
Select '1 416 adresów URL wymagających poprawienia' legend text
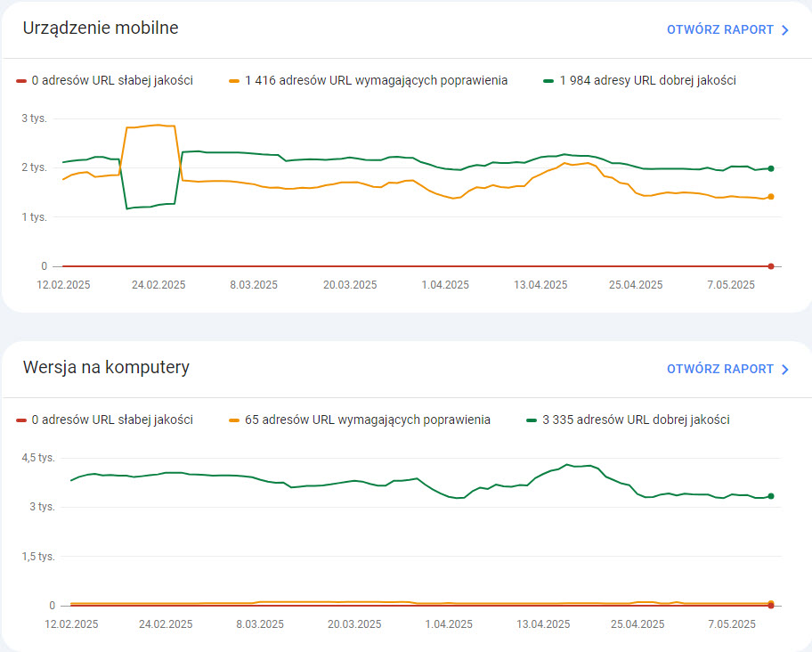(x=376, y=80)
